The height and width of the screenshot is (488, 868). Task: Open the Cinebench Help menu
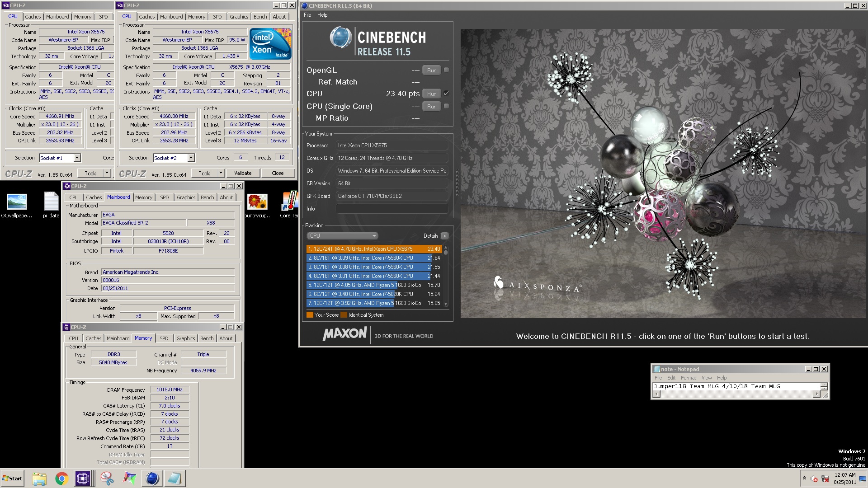tap(322, 15)
